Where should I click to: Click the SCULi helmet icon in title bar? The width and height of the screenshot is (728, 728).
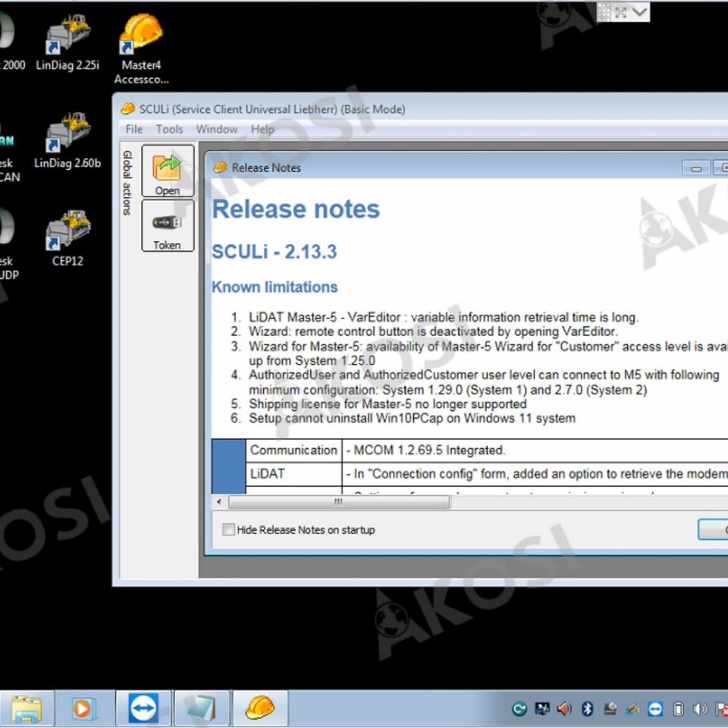point(127,109)
